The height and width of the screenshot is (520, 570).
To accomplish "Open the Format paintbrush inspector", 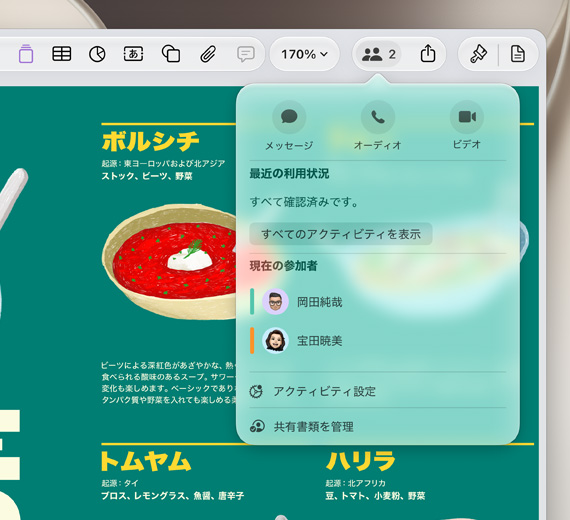I will [x=478, y=54].
